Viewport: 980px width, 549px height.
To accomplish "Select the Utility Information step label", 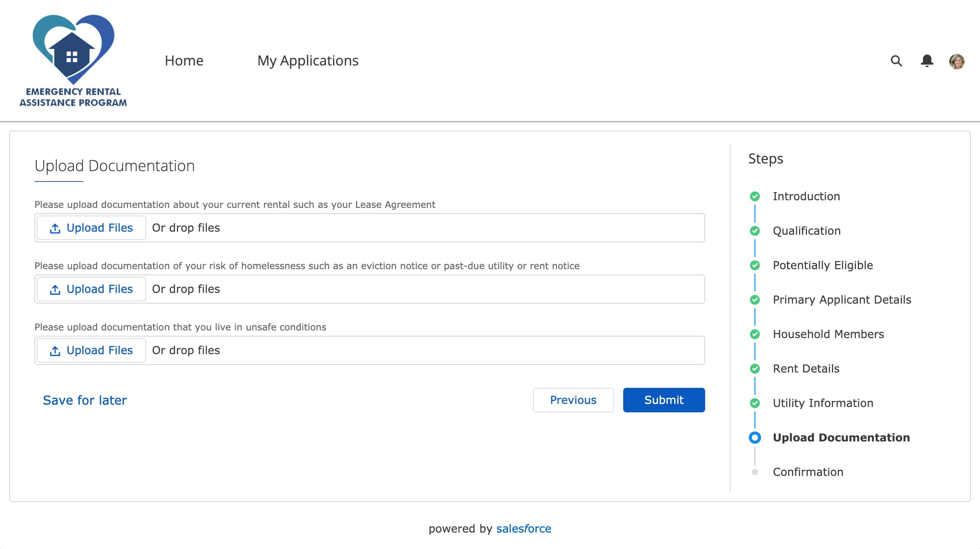I will coord(823,403).
